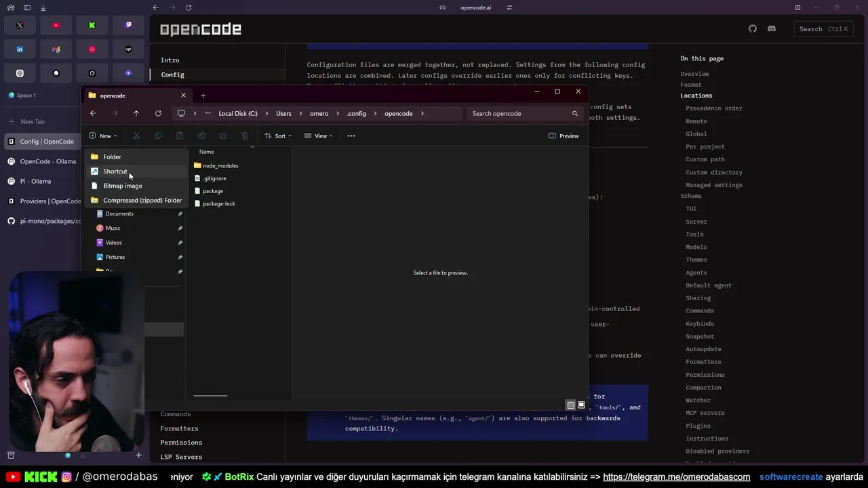Open the GitHub icon in opencode header
Image resolution: width=868 pixels, height=488 pixels.
753,28
